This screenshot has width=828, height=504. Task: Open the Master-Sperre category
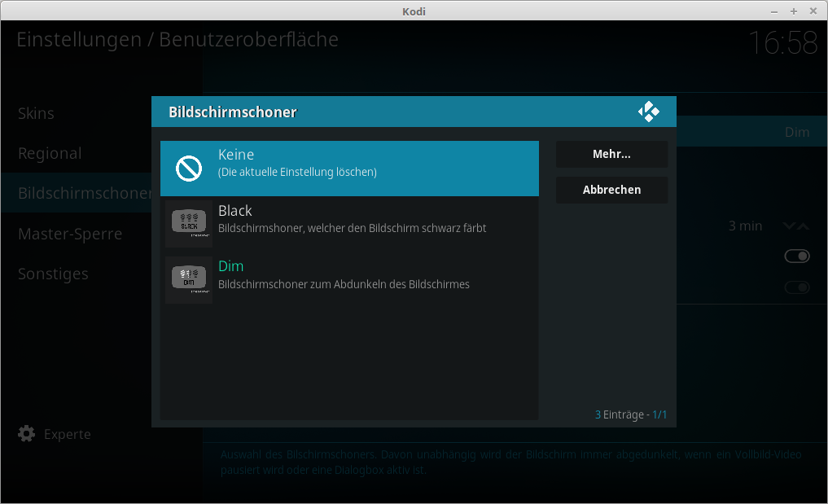tap(70, 234)
